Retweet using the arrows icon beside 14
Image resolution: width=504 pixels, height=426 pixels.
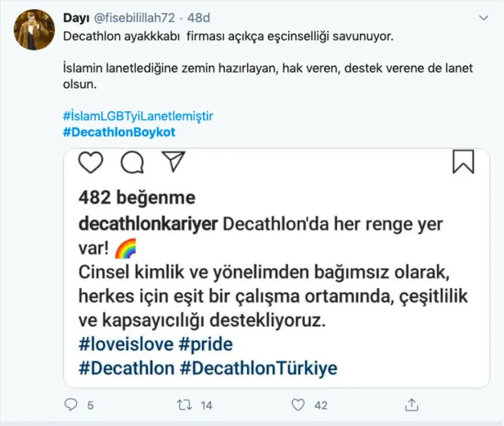[x=184, y=404]
